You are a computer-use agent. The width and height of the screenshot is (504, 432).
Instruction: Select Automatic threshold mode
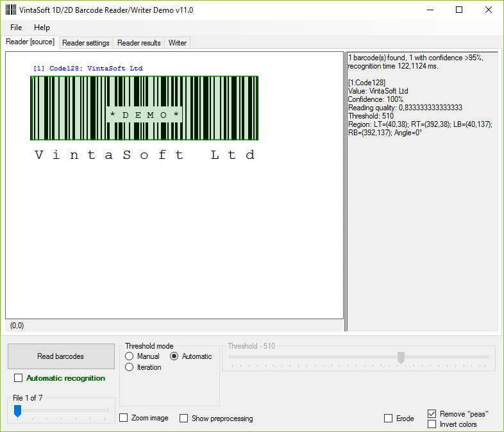tap(174, 356)
